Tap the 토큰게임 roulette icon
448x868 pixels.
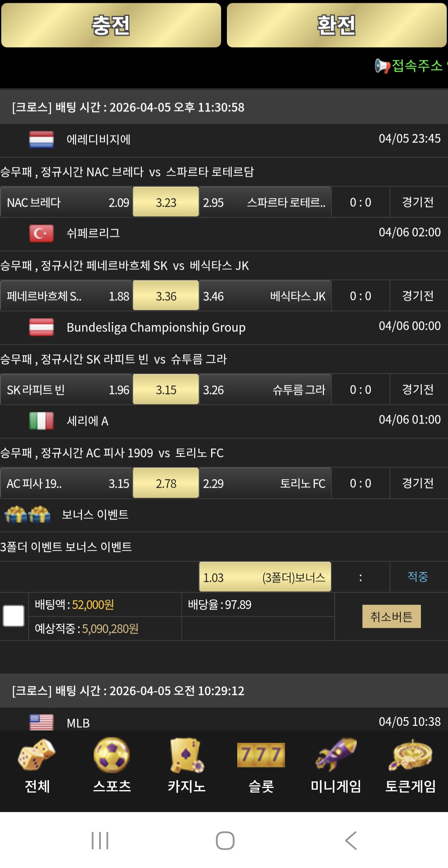410,755
